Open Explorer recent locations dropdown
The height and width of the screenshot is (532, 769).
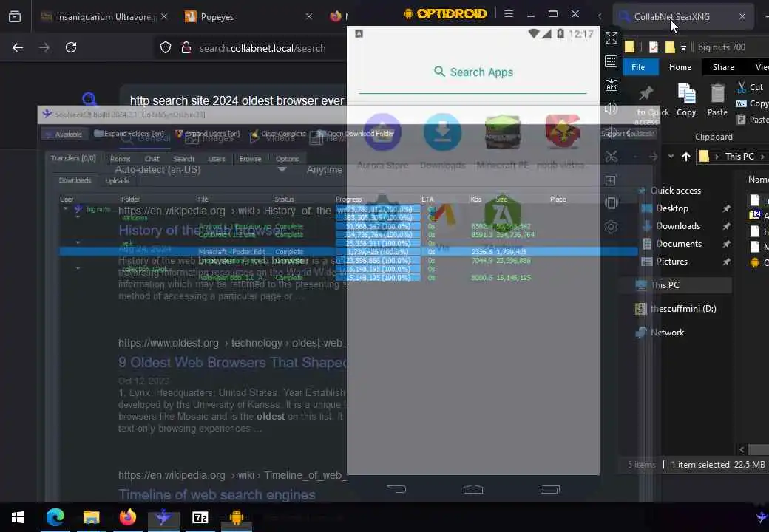click(x=671, y=157)
